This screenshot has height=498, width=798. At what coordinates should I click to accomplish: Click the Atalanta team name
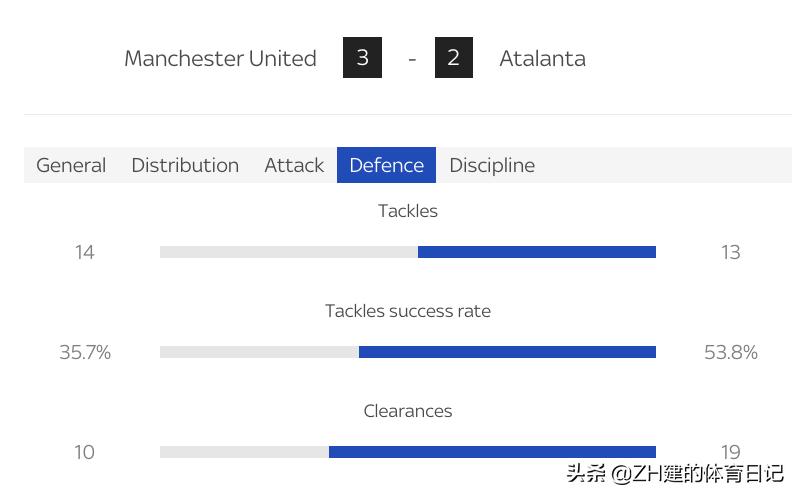[542, 58]
